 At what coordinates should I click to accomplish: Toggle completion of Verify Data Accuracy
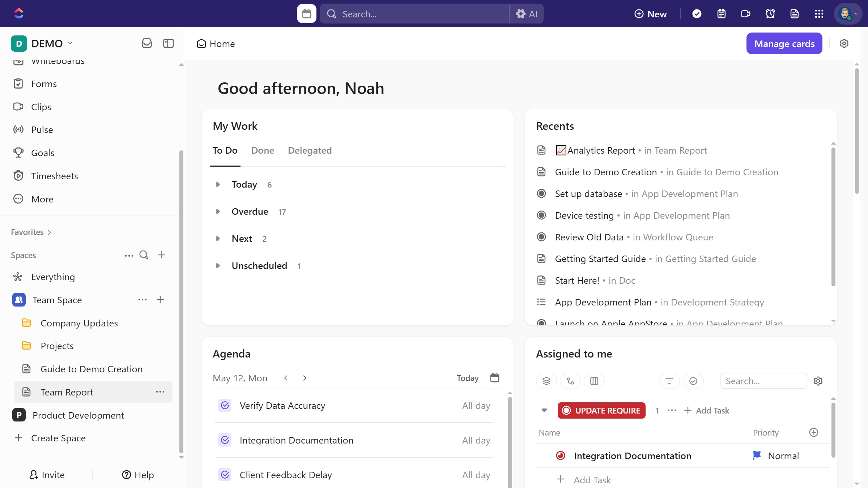point(225,406)
